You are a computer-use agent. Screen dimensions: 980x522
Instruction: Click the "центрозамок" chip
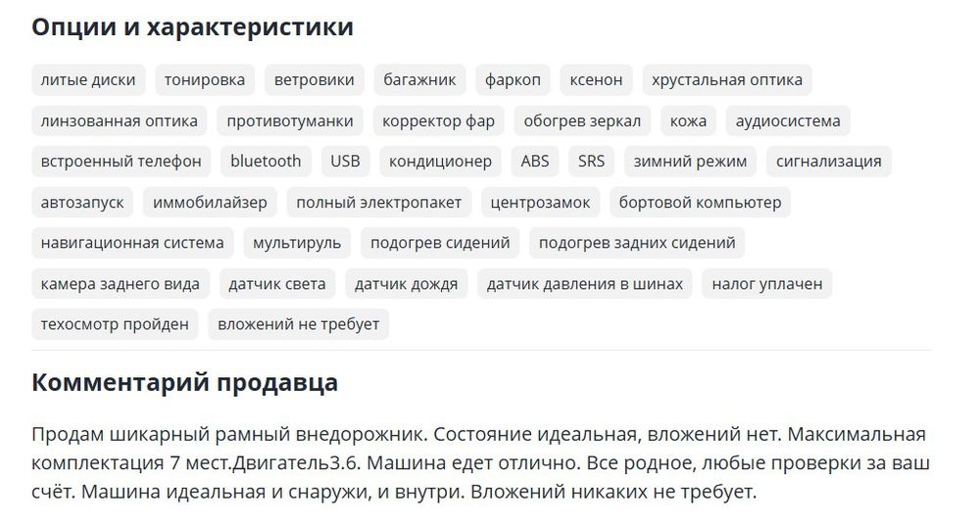pos(541,203)
